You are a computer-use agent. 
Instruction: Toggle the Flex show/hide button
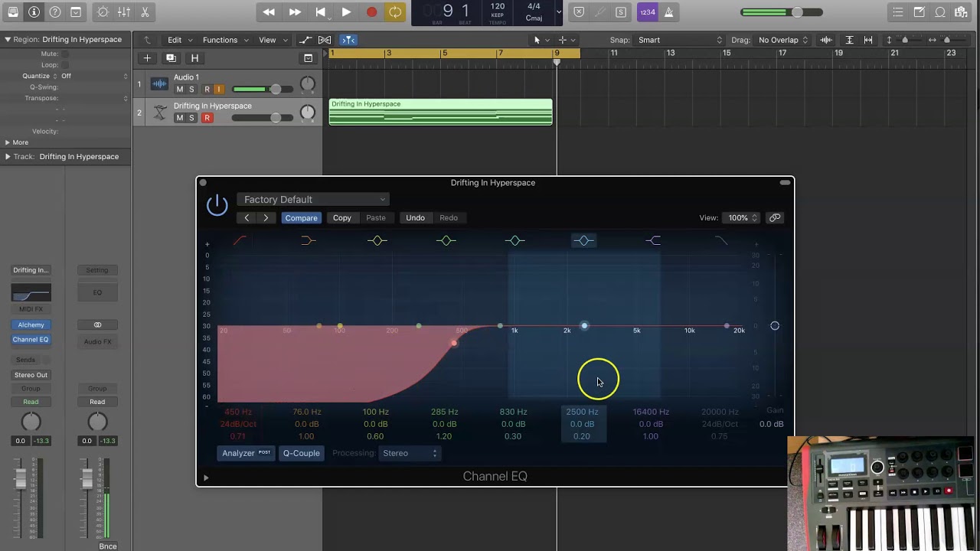325,40
